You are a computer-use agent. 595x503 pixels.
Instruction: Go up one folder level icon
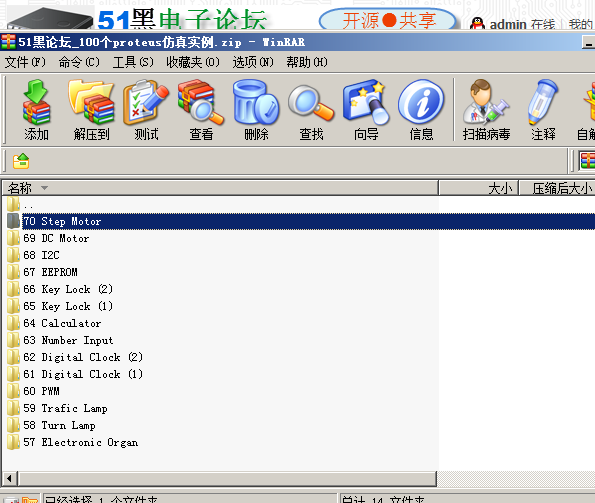(21, 161)
